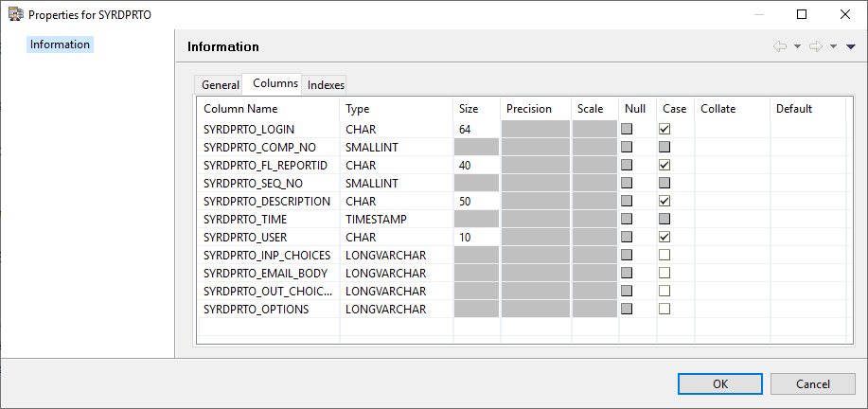Click the Properties window title icon
Viewport: 868px width, 409px height.
pos(15,14)
